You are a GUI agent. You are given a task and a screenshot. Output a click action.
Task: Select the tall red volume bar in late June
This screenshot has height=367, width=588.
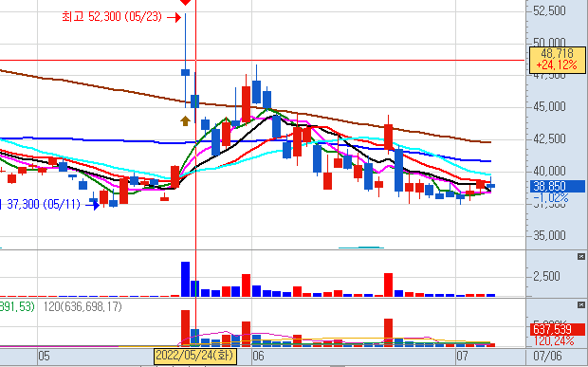pyautogui.click(x=389, y=284)
